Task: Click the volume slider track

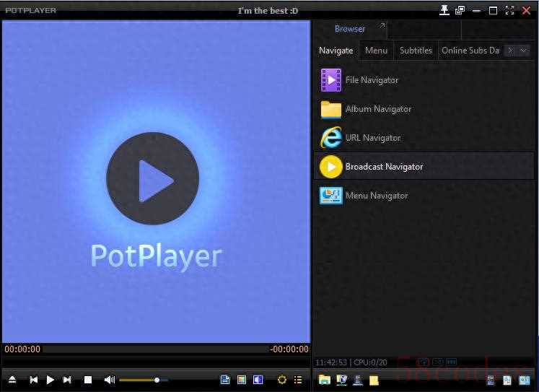Action: (x=143, y=380)
